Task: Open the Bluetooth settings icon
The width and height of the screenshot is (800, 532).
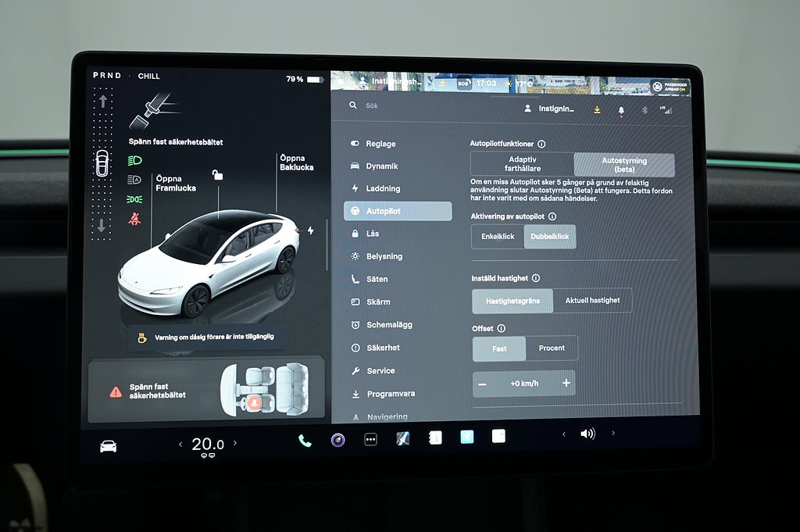Action: 645,110
